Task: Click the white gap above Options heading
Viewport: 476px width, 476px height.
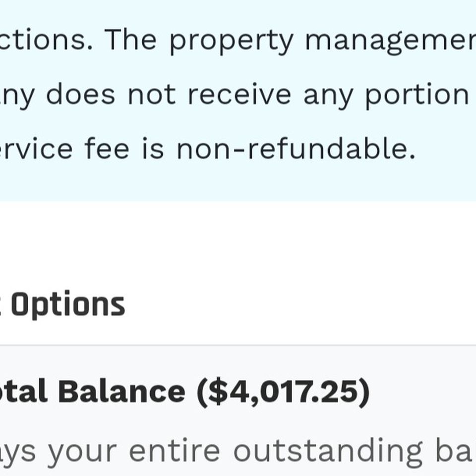Action: coord(238,243)
